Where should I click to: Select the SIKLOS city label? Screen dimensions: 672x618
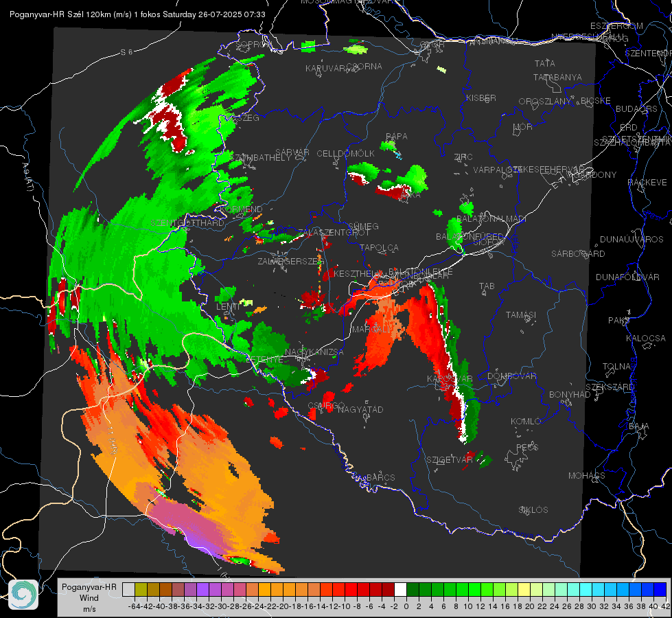[x=533, y=510]
